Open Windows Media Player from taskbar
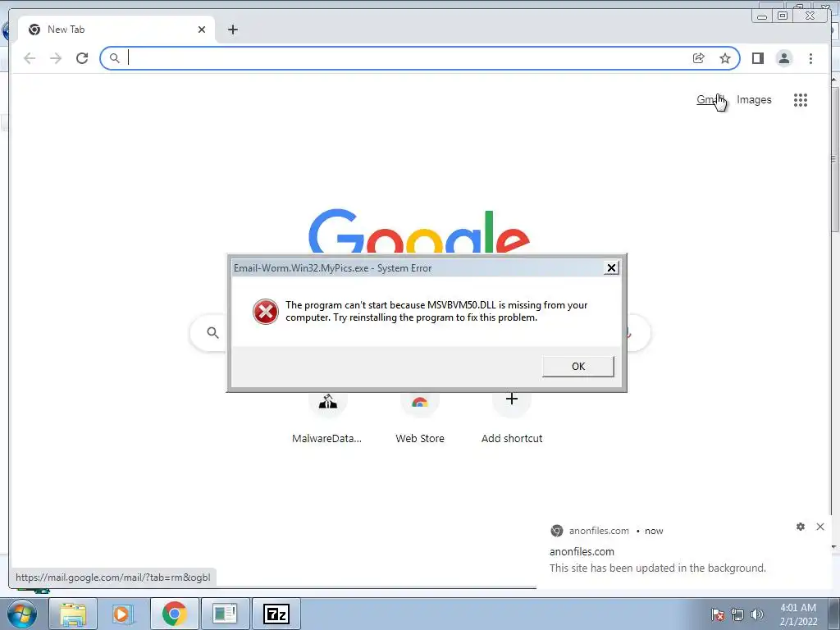Viewport: 840px width, 630px height. 123,614
